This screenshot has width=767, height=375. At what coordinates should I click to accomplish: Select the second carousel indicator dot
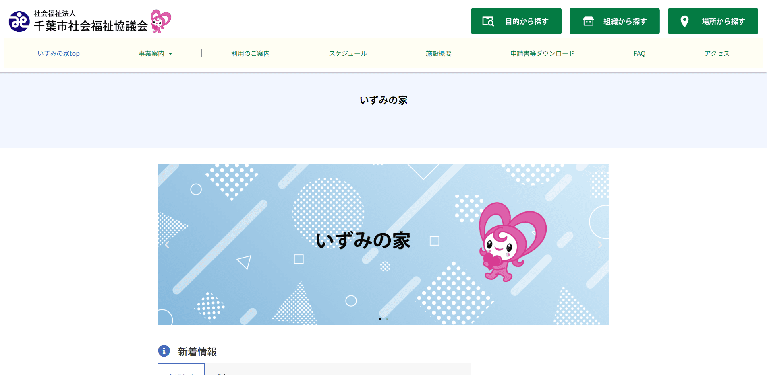386,319
